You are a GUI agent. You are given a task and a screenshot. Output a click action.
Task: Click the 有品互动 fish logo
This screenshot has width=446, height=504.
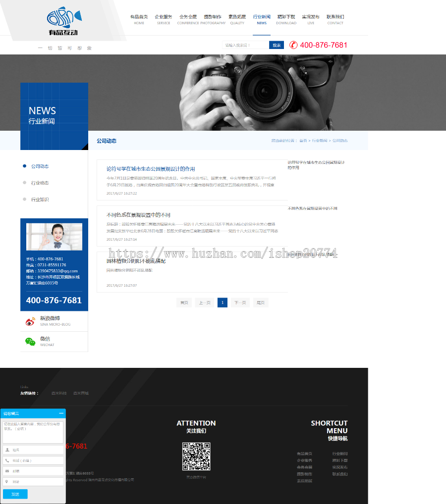click(64, 21)
